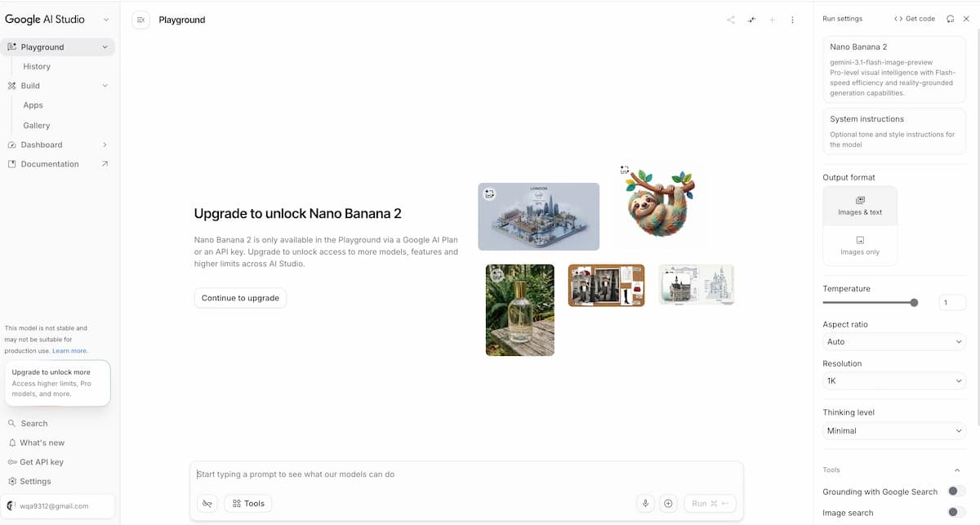Select Playground in the sidebar

(57, 47)
